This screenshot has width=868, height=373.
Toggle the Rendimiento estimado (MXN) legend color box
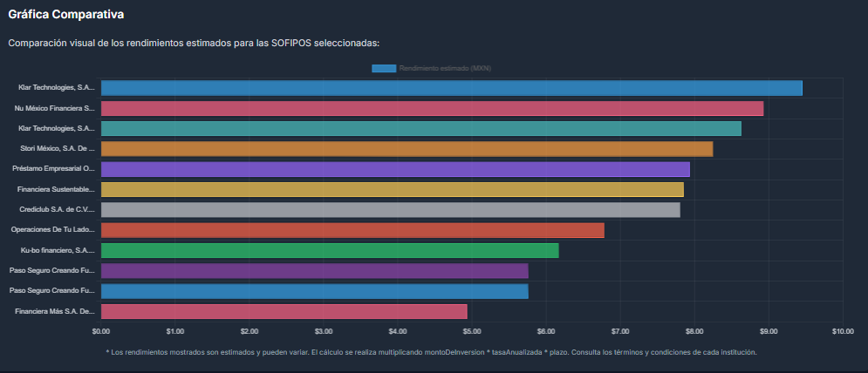coord(384,68)
